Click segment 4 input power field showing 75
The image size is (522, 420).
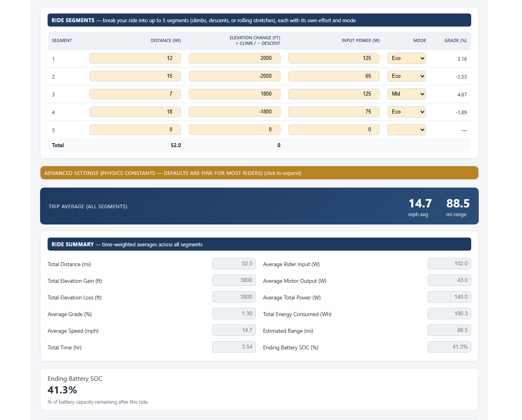click(334, 112)
